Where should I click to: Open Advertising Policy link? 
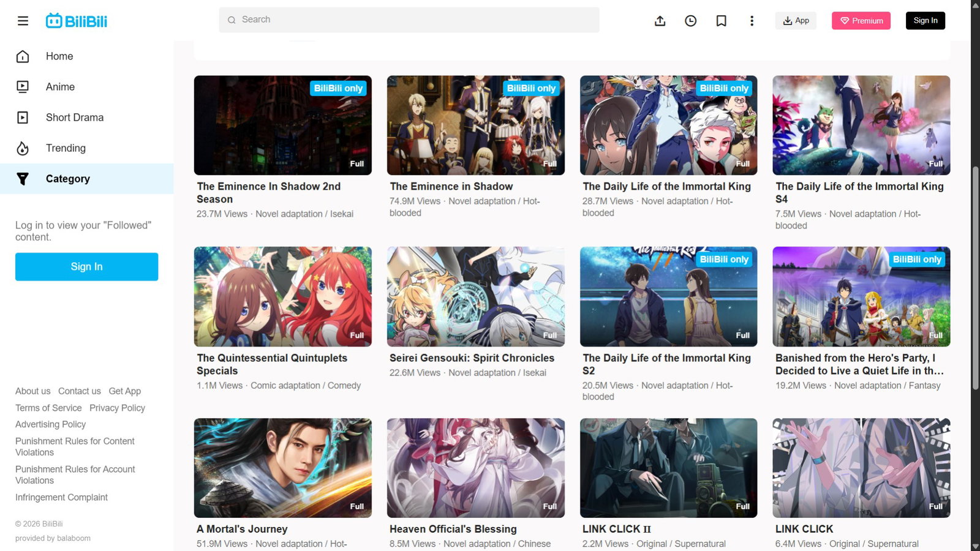[50, 424]
